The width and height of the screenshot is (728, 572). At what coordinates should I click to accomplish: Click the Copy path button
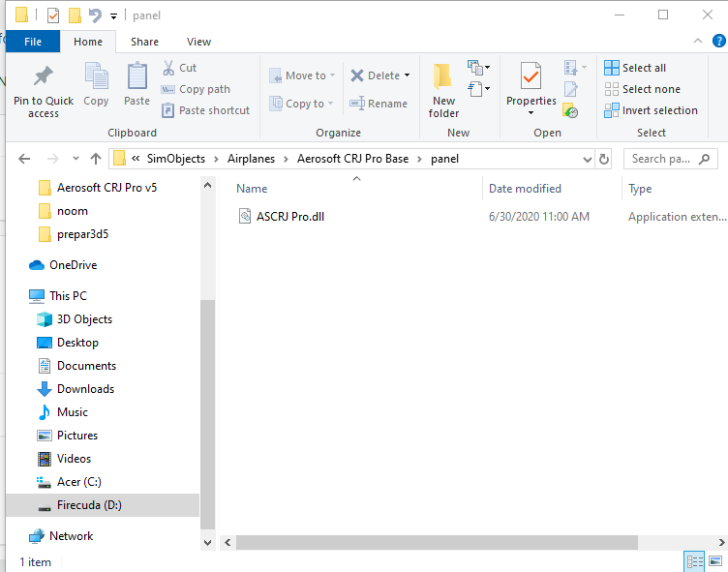196,89
